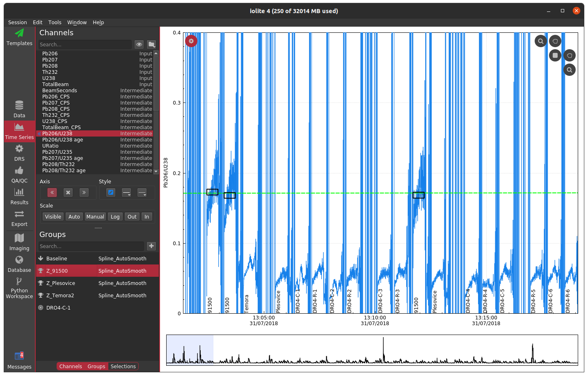Open the Database globe icon
588x376 pixels.
point(19,264)
